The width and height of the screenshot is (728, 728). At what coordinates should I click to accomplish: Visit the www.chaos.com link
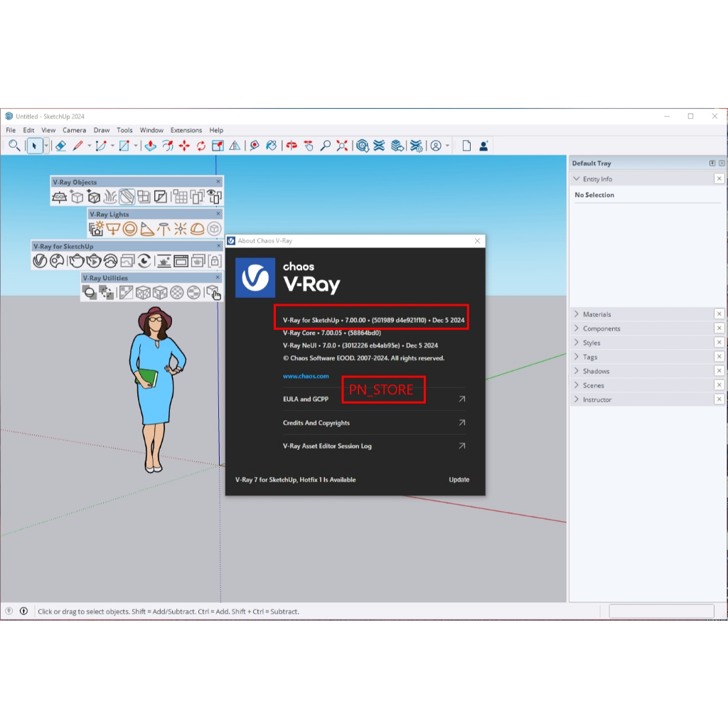306,376
